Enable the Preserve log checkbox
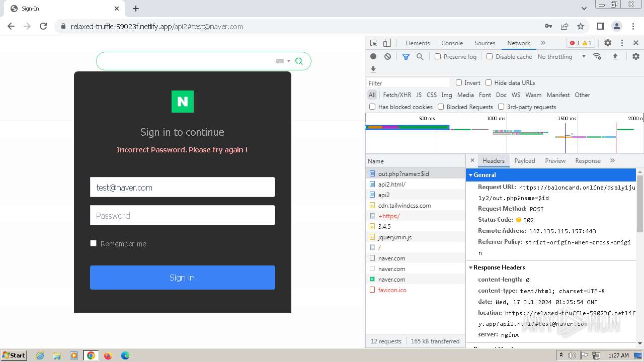644x362 pixels. click(x=438, y=56)
